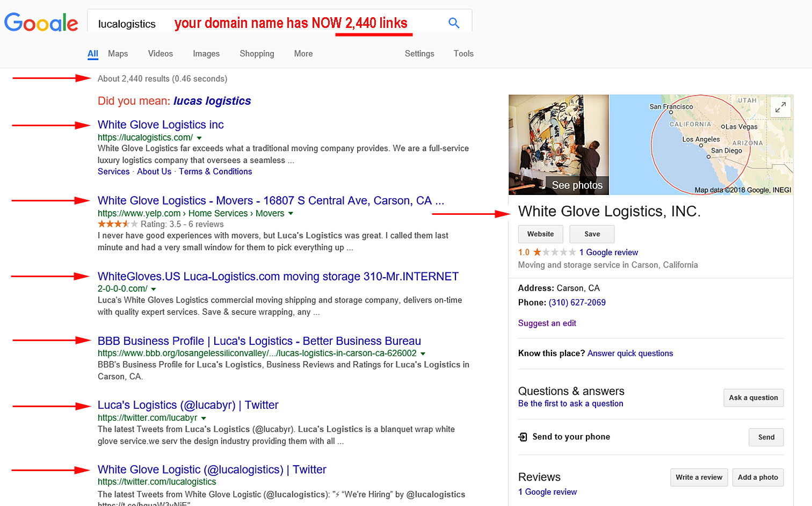Open the Services sitelink

[x=114, y=171]
